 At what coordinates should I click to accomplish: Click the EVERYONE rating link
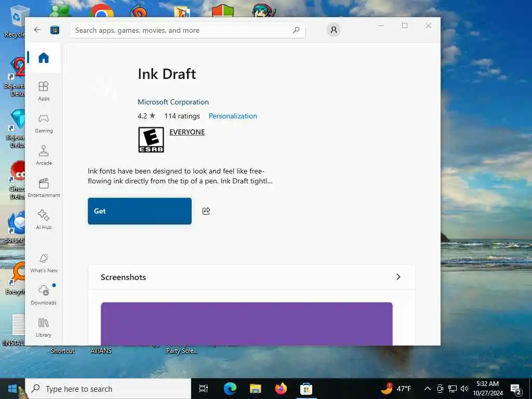point(187,132)
